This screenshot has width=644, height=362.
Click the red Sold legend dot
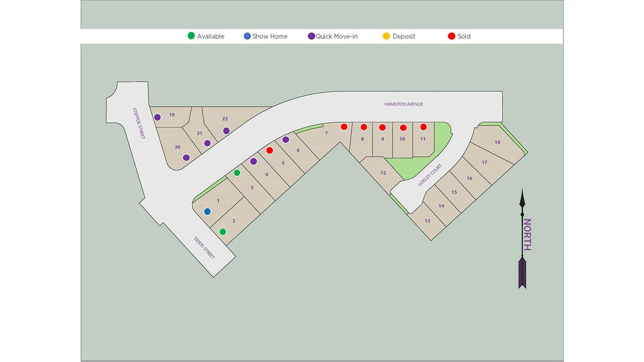pos(451,36)
